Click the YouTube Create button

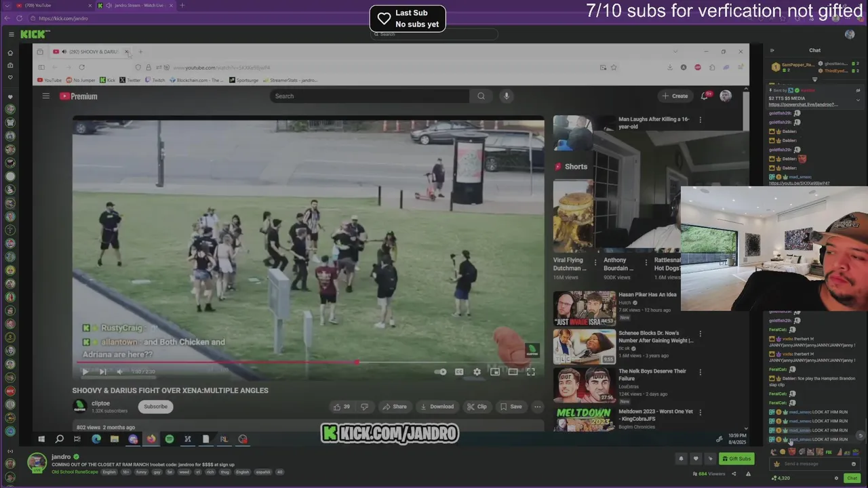[x=675, y=96]
